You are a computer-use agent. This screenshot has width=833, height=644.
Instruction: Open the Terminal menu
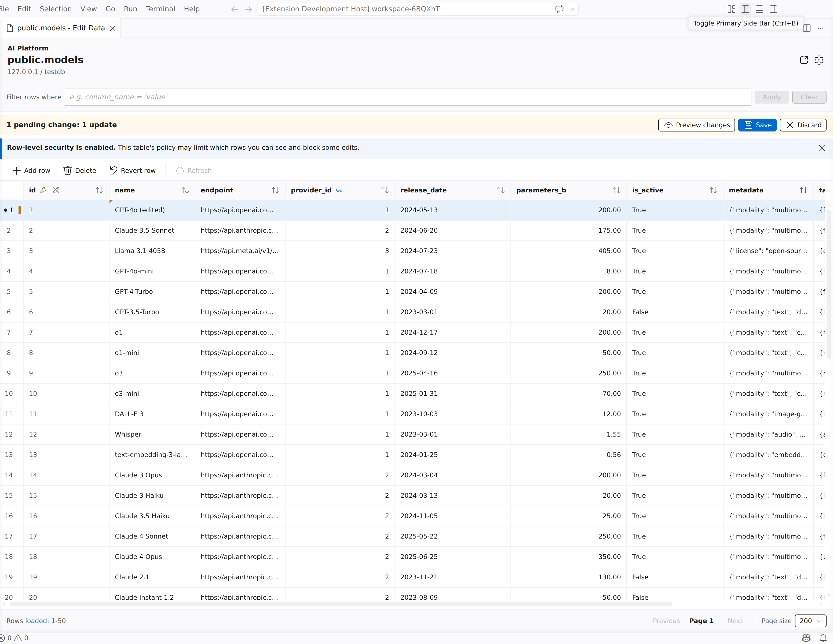point(160,9)
